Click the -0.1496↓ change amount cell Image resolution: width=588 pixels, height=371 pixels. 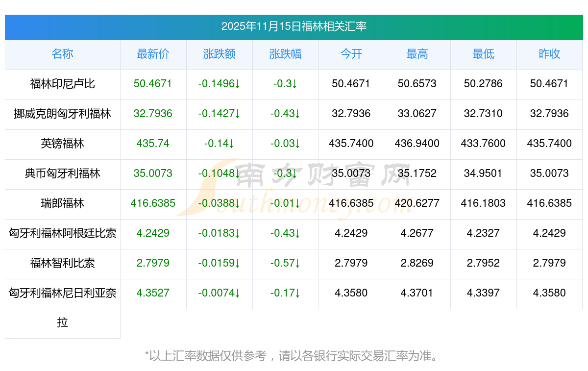(x=219, y=84)
